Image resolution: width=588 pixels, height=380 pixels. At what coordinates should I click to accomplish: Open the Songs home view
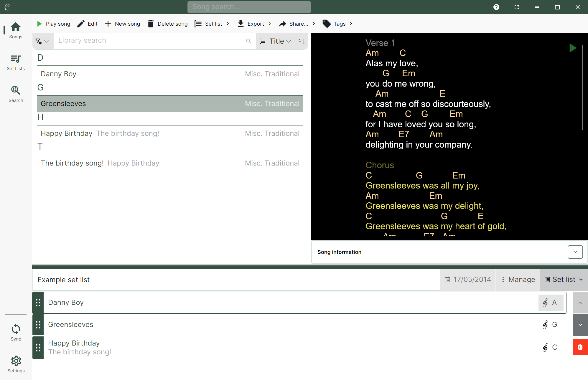16,30
